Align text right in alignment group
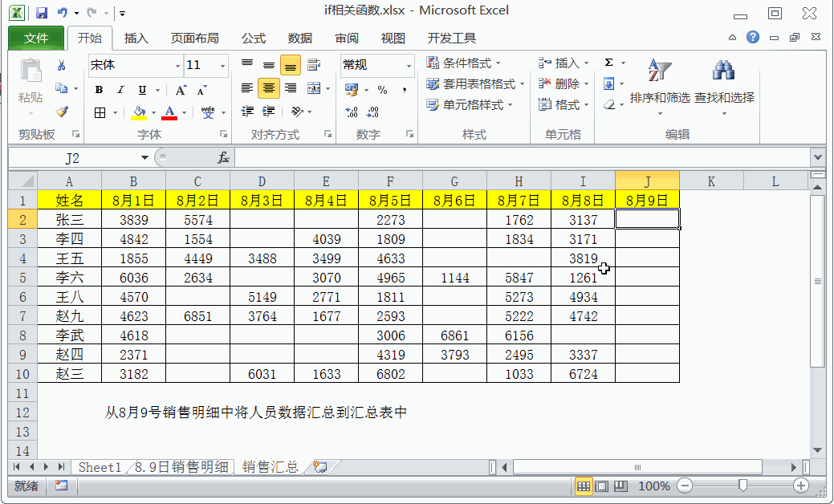 (291, 88)
